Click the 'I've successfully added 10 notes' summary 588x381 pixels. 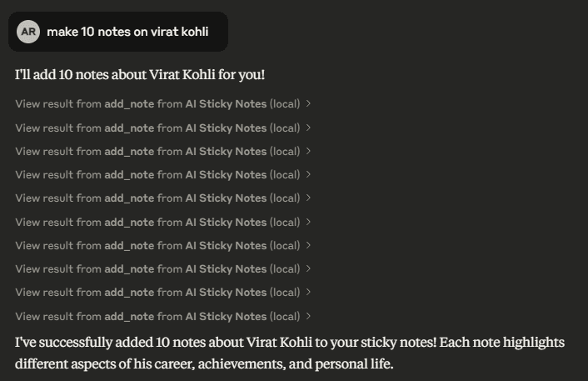(x=290, y=353)
